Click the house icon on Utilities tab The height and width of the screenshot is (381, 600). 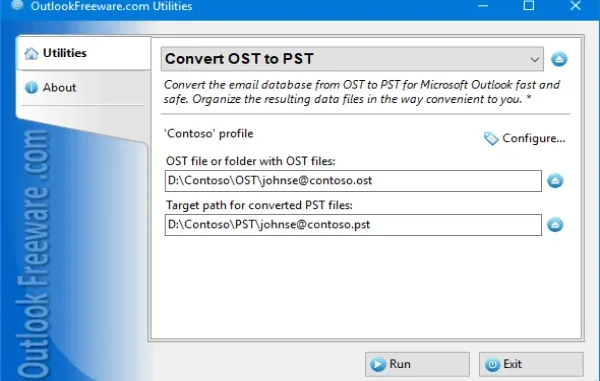31,54
